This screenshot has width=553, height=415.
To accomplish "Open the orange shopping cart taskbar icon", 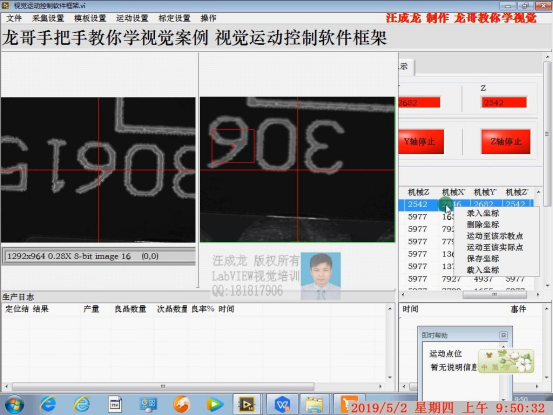I will [347, 403].
